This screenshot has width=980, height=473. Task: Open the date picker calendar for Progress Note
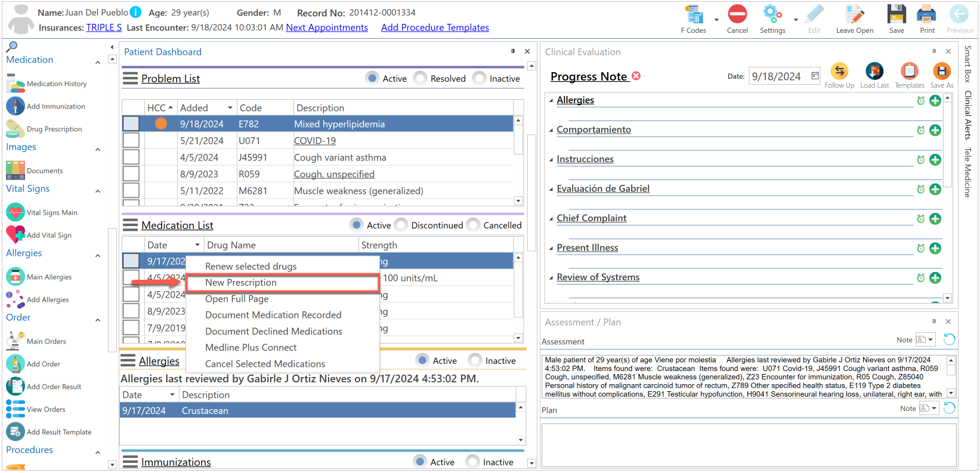pyautogui.click(x=815, y=76)
